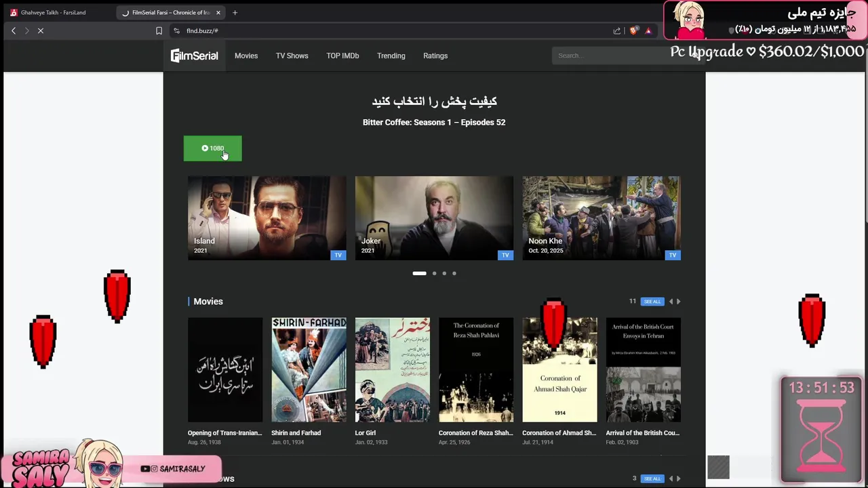The image size is (868, 488).
Task: Open the Movies menu item
Action: [246, 56]
